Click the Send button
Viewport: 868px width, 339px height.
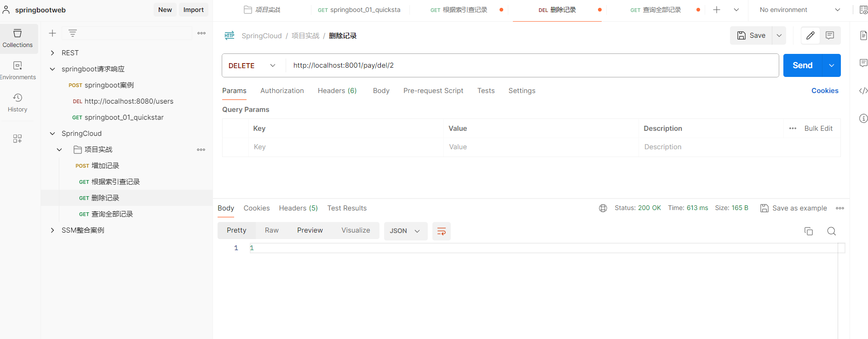803,65
